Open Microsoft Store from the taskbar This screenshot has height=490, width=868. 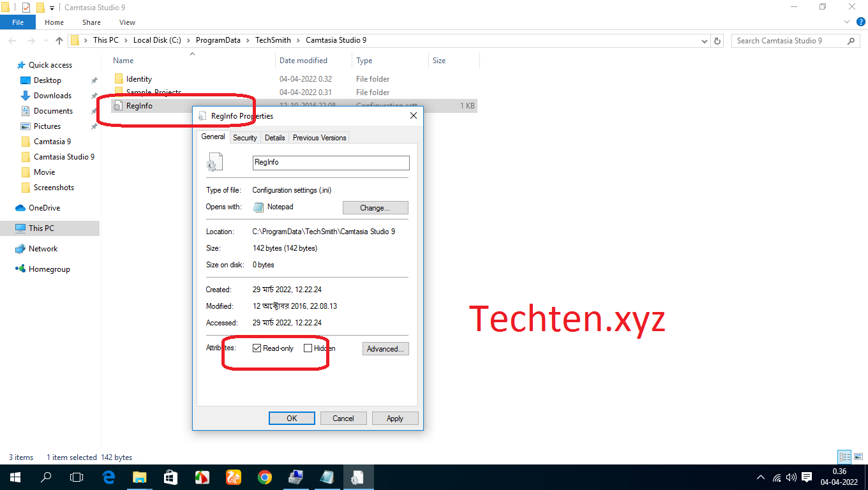point(170,477)
